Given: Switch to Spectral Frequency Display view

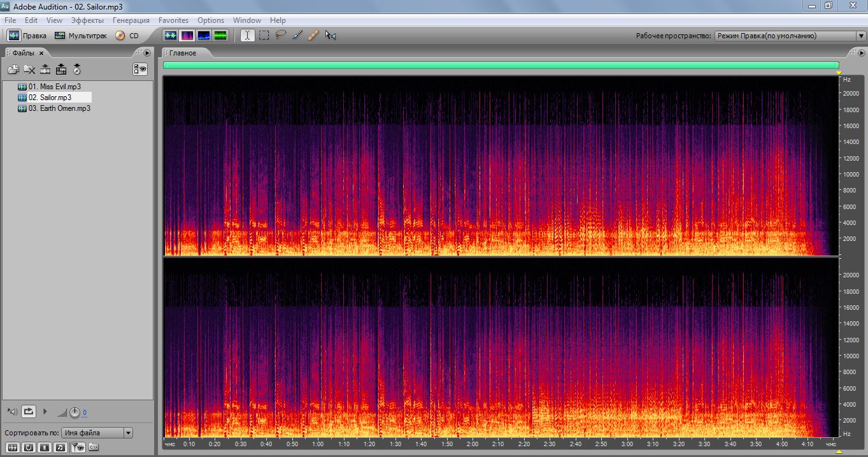Looking at the screenshot, I should pyautogui.click(x=187, y=36).
